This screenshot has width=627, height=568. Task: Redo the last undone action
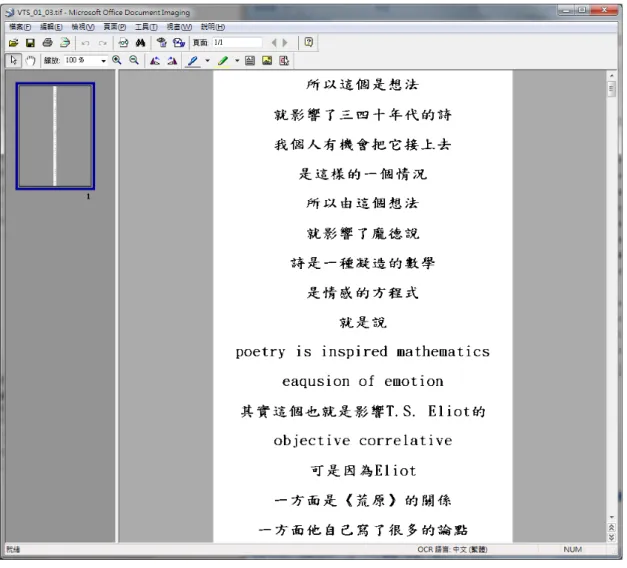(x=103, y=43)
